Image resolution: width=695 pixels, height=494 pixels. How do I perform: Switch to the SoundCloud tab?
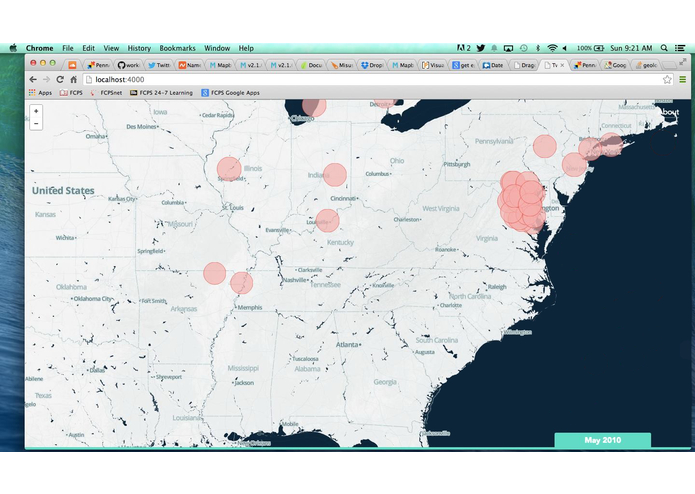coord(72,65)
